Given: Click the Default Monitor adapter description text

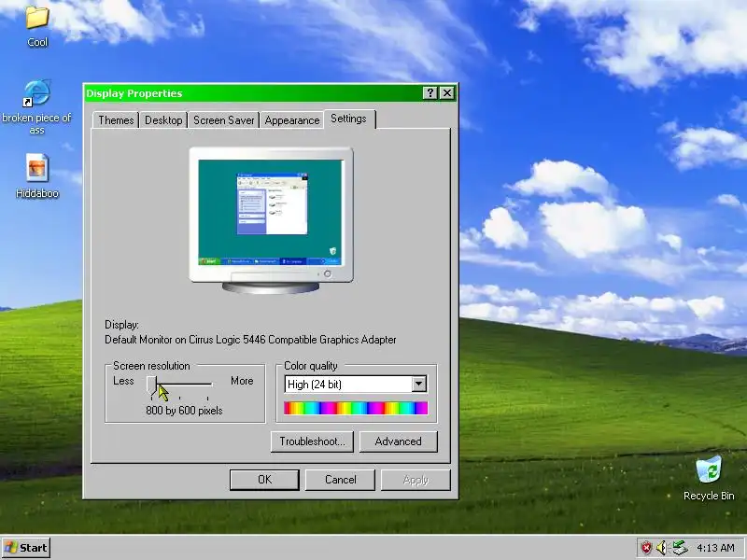Looking at the screenshot, I should 250,340.
